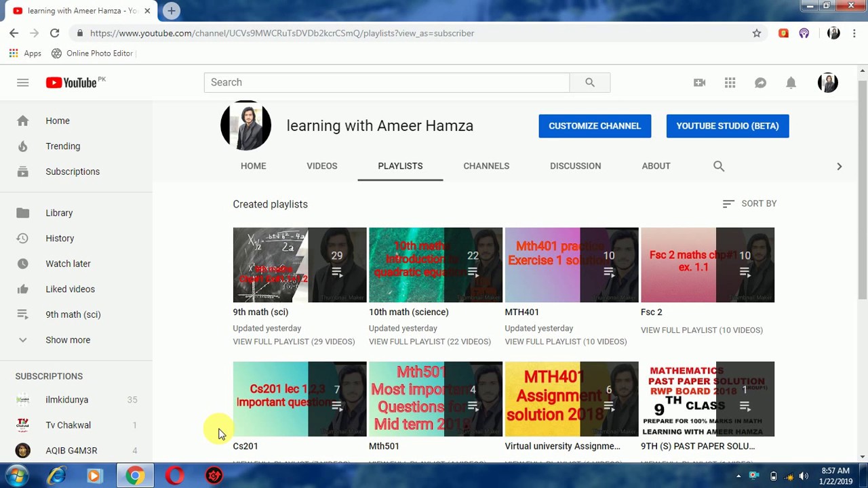The image size is (868, 488).
Task: Open the YouTube hamburger guide menu
Action: [x=22, y=83]
